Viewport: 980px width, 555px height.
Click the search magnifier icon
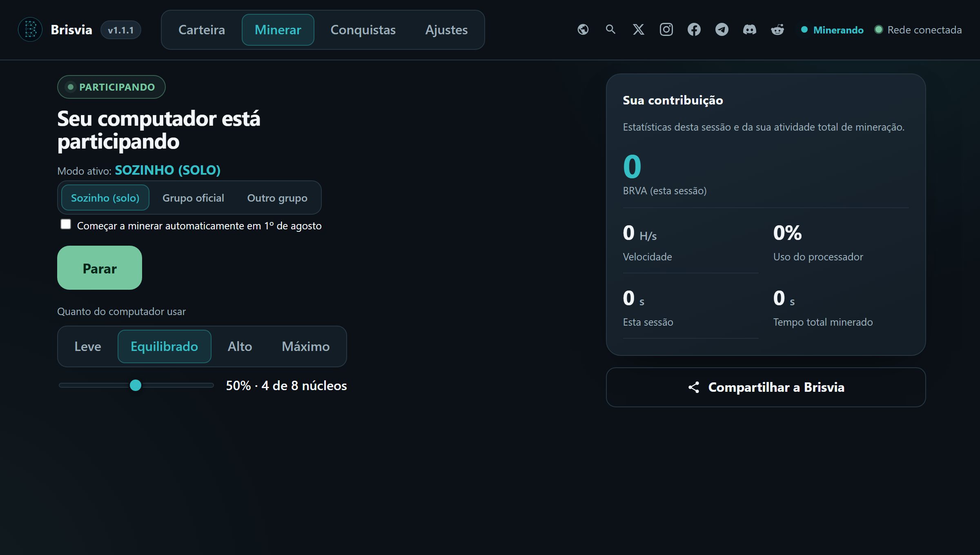(610, 29)
